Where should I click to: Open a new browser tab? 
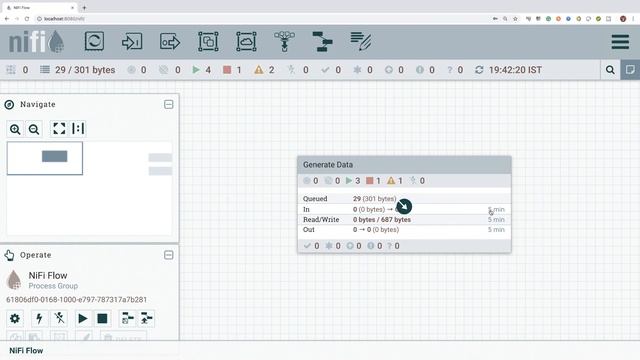(84, 7)
